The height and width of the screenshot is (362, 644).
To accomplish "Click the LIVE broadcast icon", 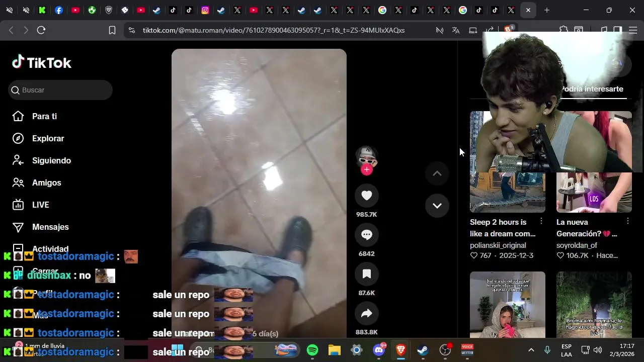I will tap(18, 205).
